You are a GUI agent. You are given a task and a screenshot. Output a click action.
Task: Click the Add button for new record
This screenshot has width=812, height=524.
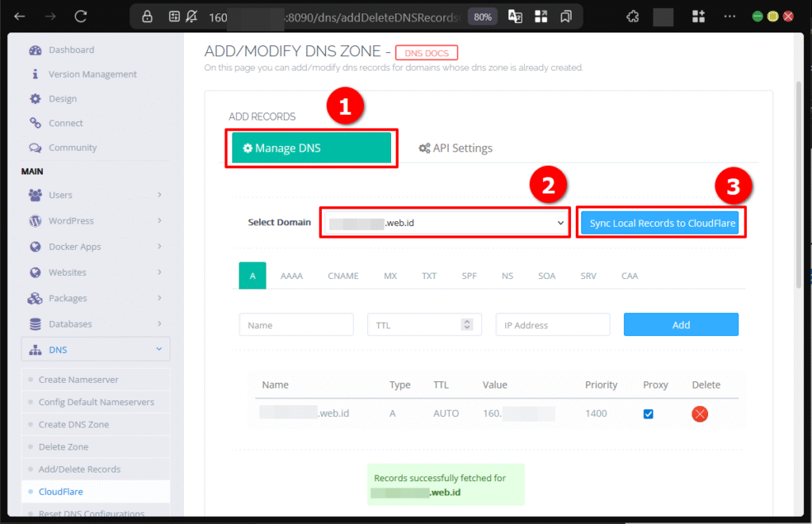coord(680,324)
